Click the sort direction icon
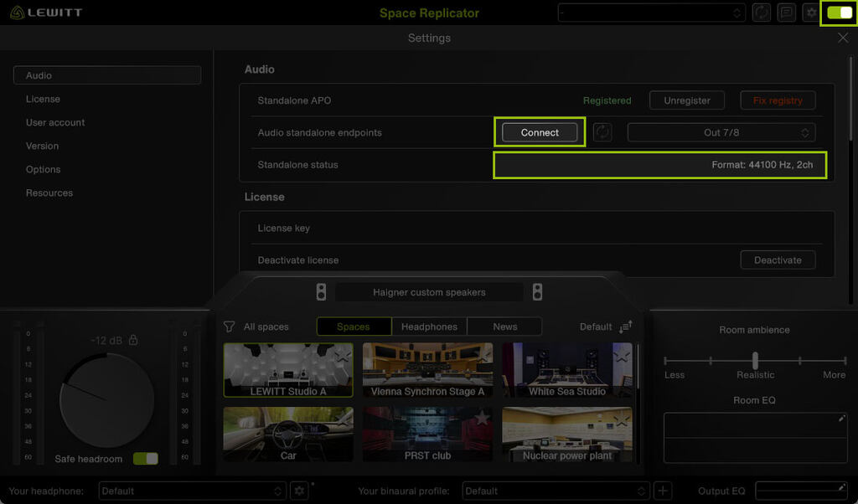The height and width of the screenshot is (504, 858). 625,327
